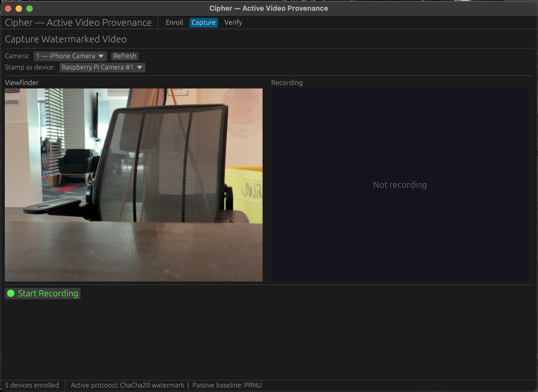
Task: Minimize the window with the yellow button
Action: 19,9
